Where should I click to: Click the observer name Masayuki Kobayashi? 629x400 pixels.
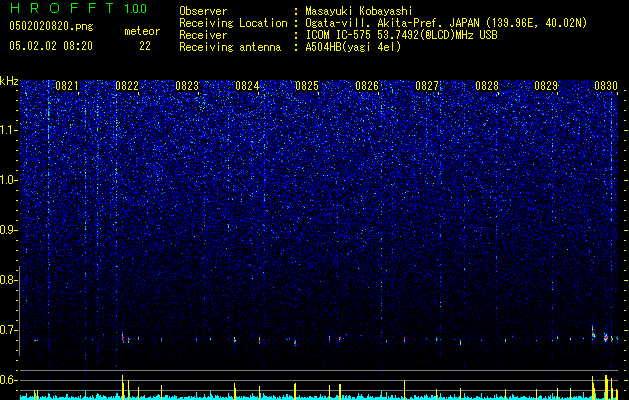coord(359,11)
